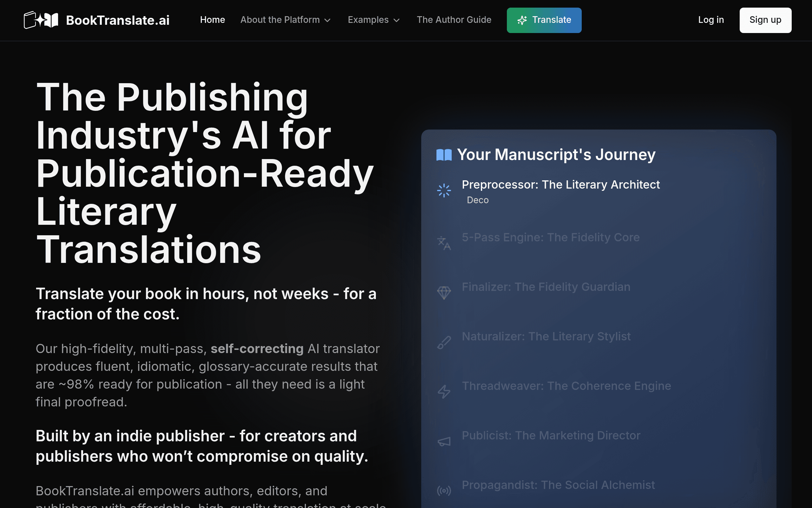
Task: Click the 'Your Manuscript's Journey' heading
Action: point(556,155)
